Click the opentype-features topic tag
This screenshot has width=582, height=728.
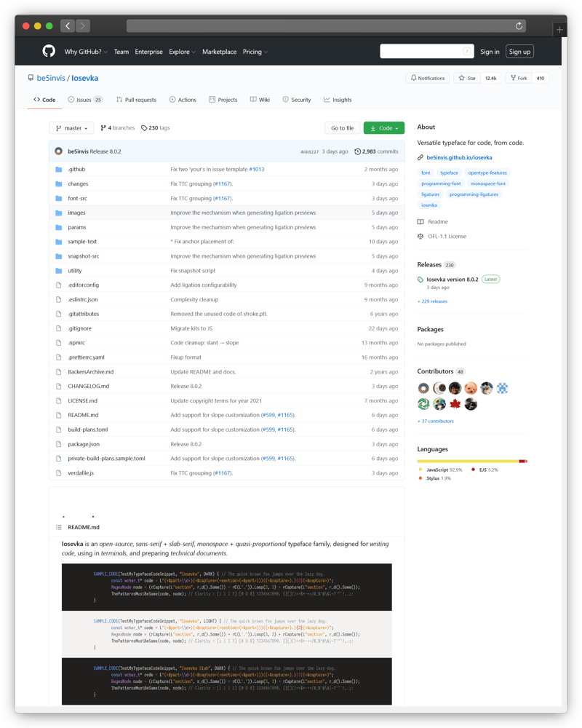[x=487, y=173]
